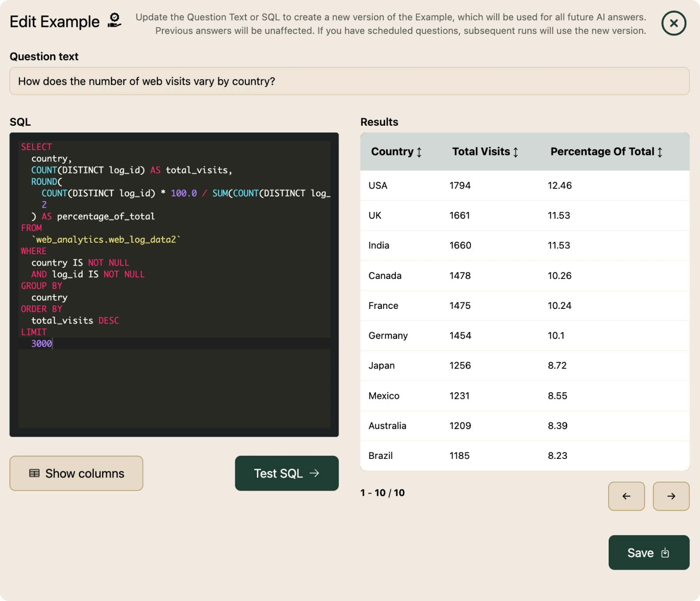Click the 'total_visits DESC' SQL line
Screen dimensions: 700x601
[x=75, y=320]
